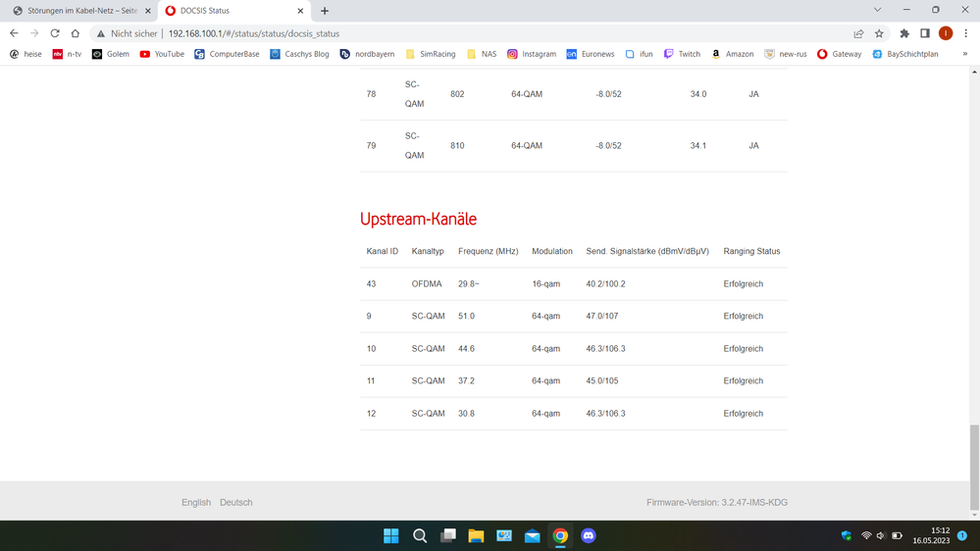Switch page language to English
Image resolution: width=980 pixels, height=551 pixels.
(196, 502)
